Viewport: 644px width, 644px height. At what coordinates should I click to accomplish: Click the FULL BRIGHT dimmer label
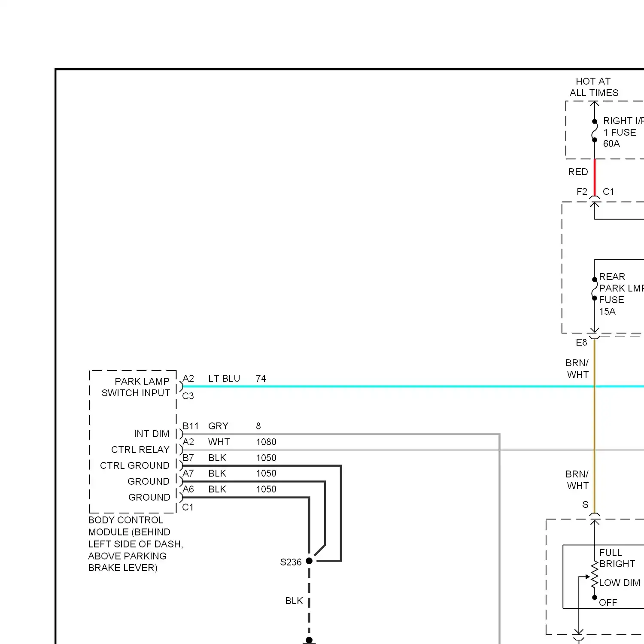pos(617,558)
